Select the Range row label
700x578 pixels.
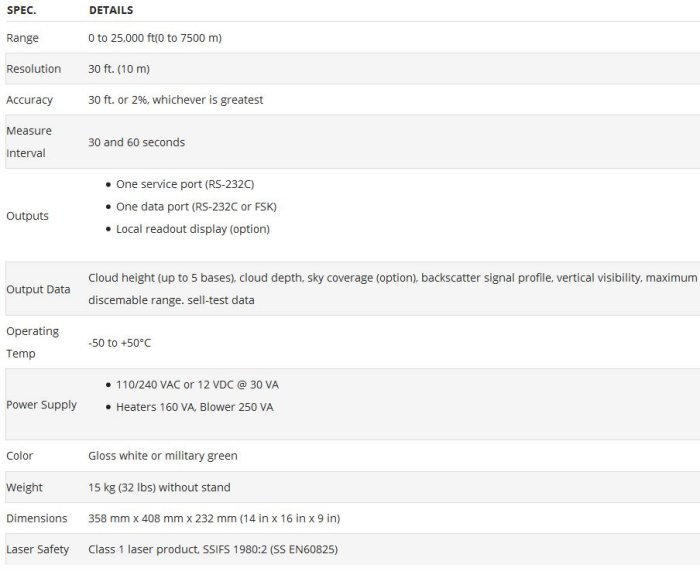[x=23, y=38]
